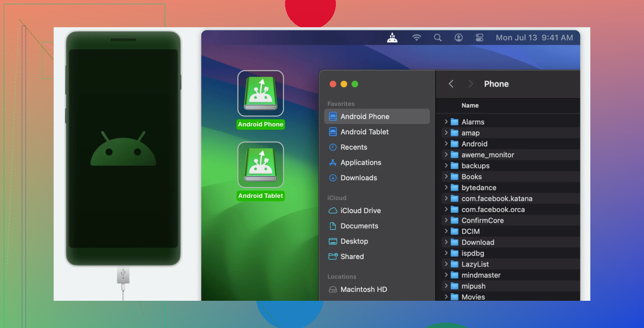Click the green zoom window button

[x=355, y=84]
